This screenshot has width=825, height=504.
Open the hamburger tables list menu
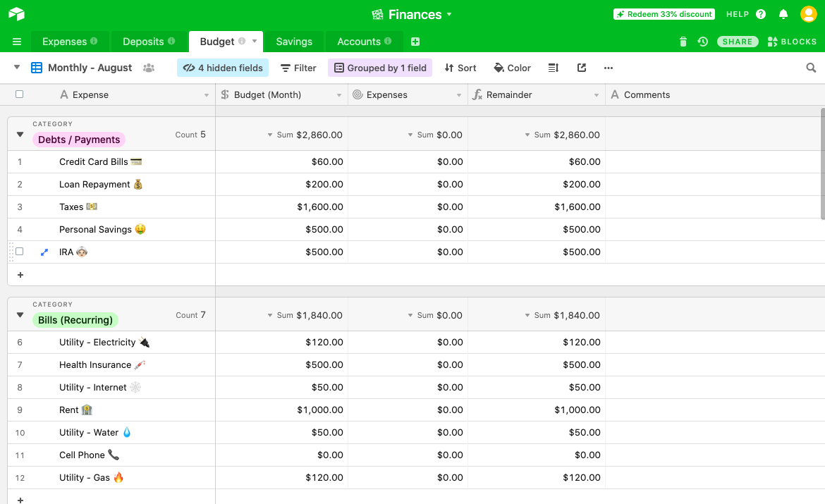point(17,42)
